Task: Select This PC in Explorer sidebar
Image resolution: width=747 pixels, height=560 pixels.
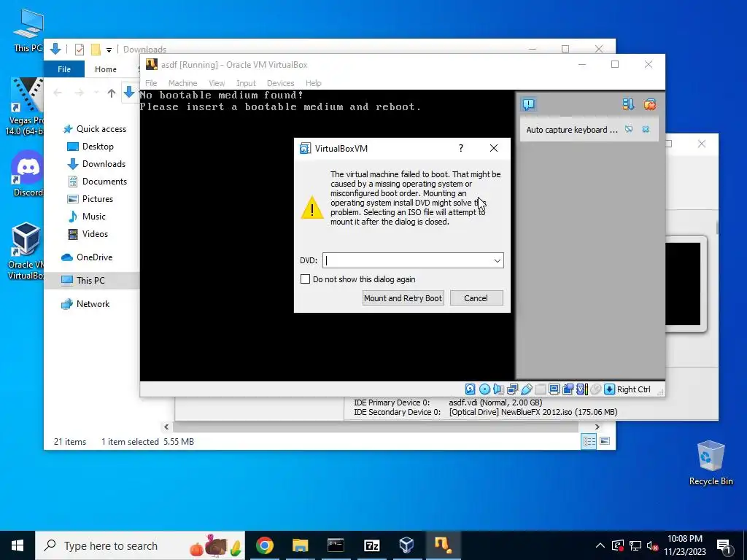Action: tap(91, 281)
